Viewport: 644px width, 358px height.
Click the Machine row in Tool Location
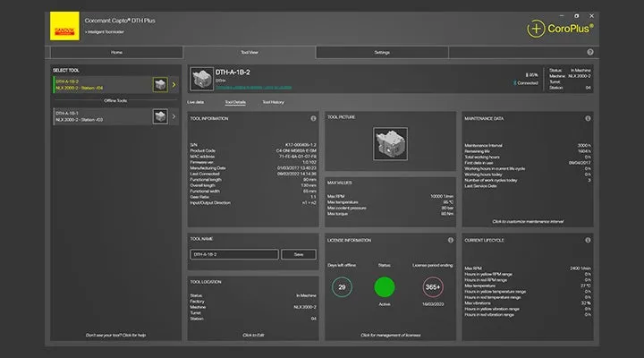[x=253, y=307]
